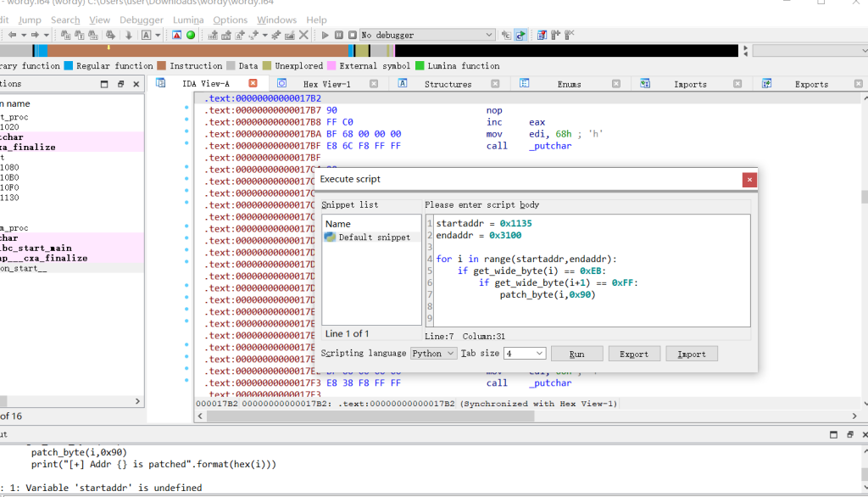Switch to the Hex View-1 tab

point(326,84)
